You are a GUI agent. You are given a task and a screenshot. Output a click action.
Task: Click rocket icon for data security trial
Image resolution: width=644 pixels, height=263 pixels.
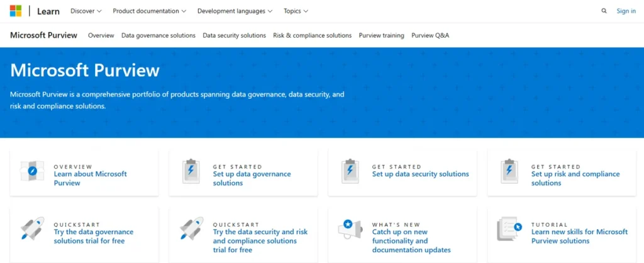pyautogui.click(x=191, y=228)
